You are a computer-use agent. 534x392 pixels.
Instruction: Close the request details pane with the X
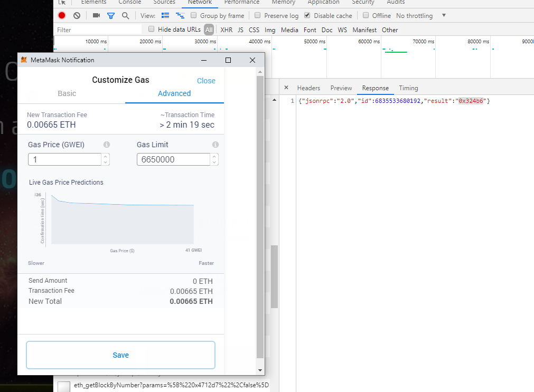pyautogui.click(x=286, y=88)
